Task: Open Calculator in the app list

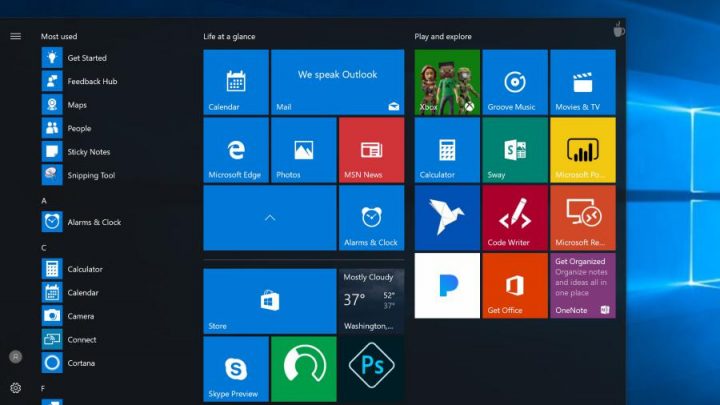Action: click(72, 269)
